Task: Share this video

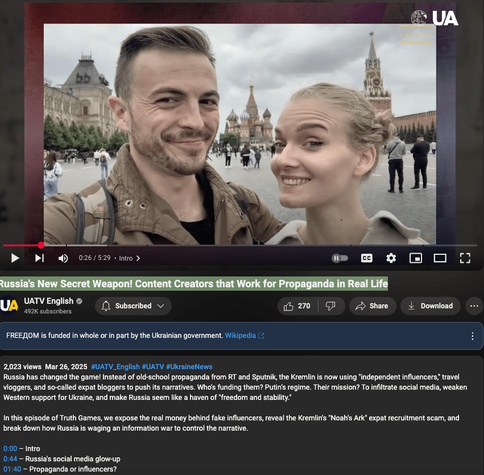Action: tap(372, 306)
